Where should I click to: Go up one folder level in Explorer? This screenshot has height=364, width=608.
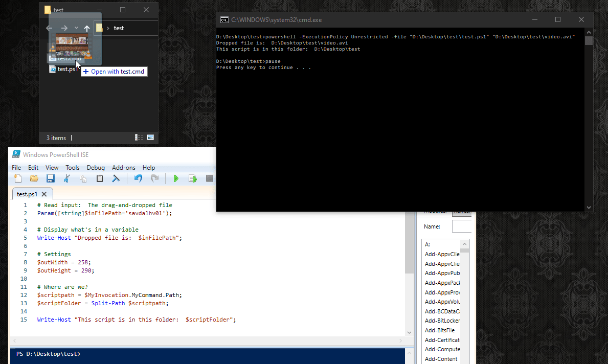pyautogui.click(x=87, y=28)
